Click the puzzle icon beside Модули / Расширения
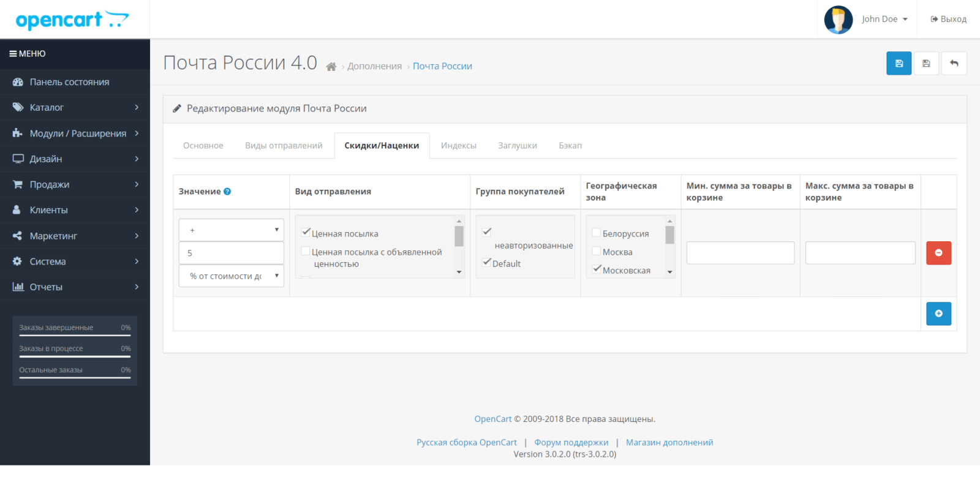This screenshot has height=477, width=980. click(x=18, y=133)
